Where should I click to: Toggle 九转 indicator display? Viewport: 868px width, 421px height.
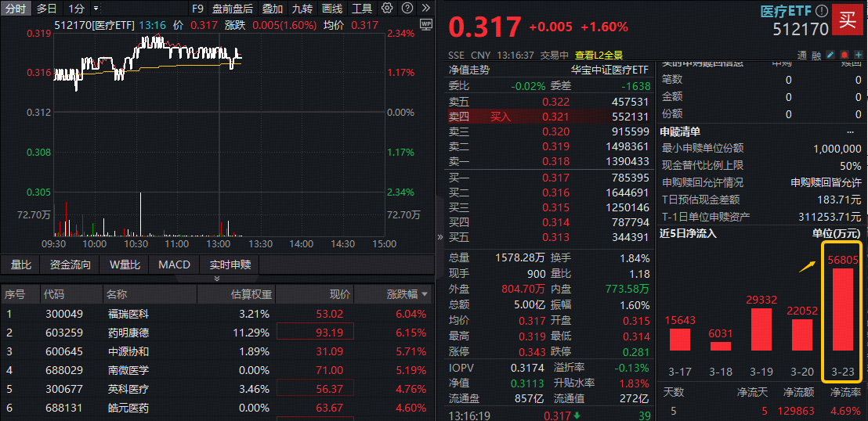[x=302, y=9]
